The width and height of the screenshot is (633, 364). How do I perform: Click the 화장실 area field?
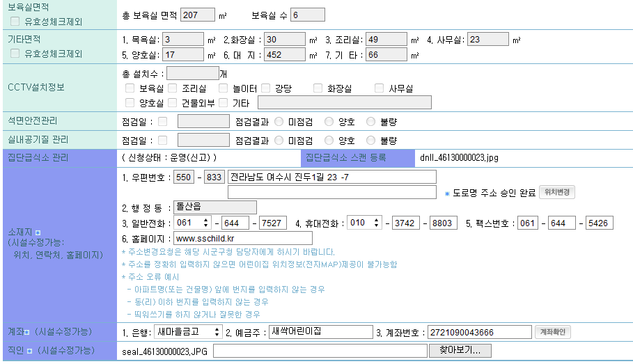(285, 40)
